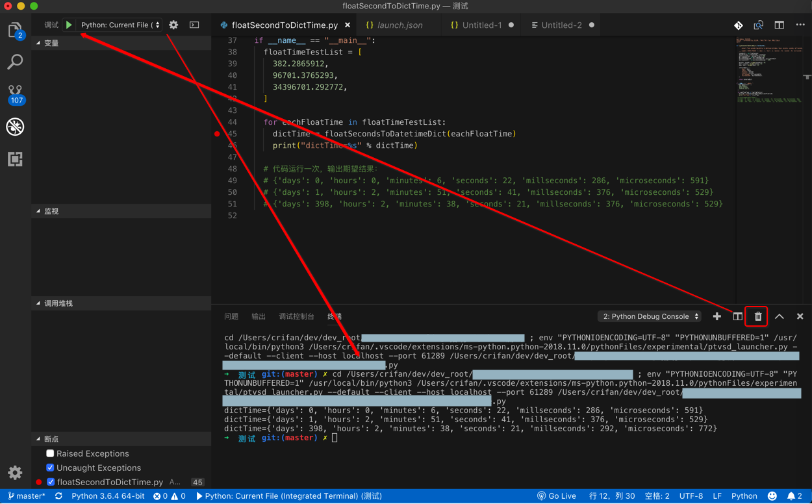Screen dimensions: 812x504
Task: Kill terminal using the trash icon
Action: tap(757, 316)
